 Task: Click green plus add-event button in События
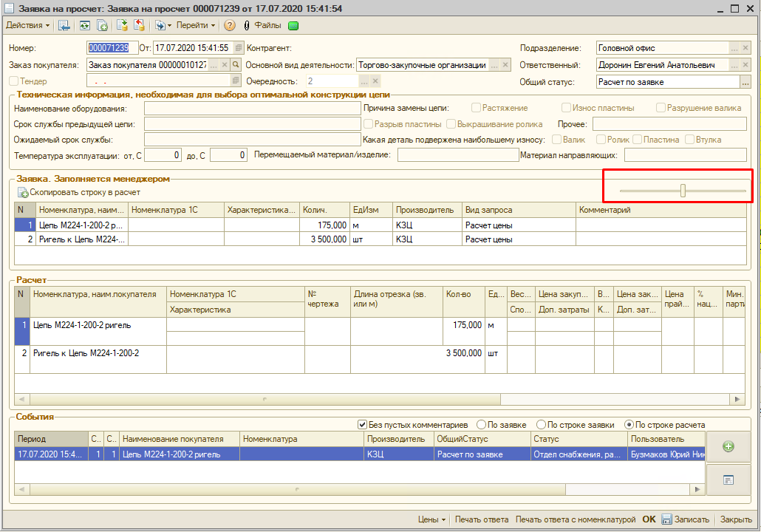coord(728,446)
